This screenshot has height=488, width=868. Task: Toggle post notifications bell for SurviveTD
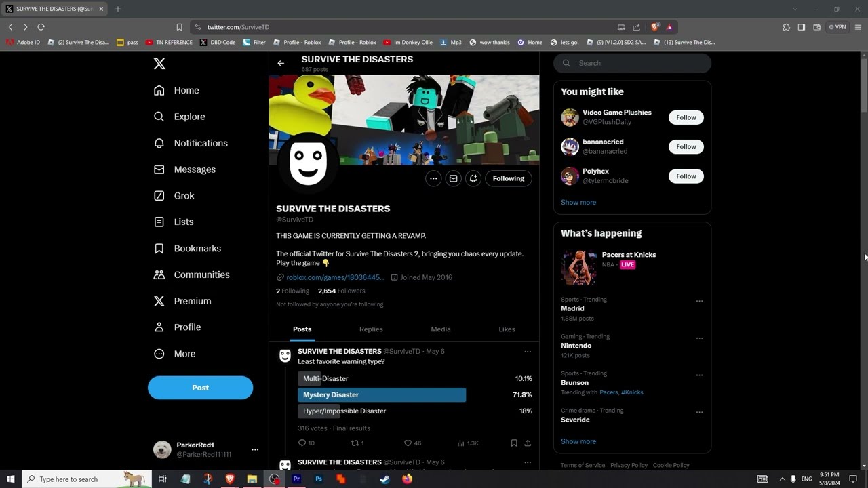473,178
